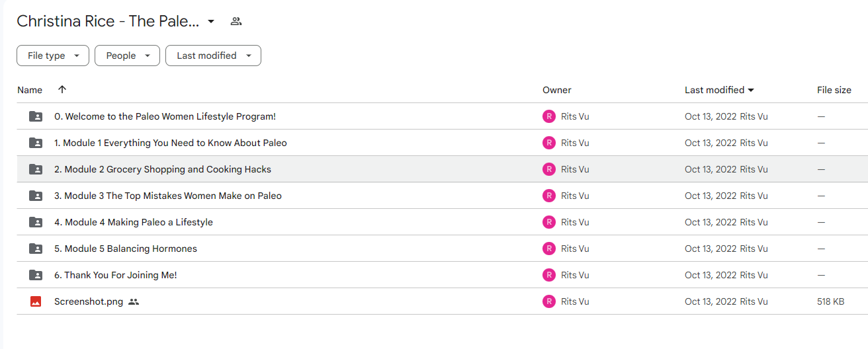Select 2. Module 2 Grocery Shopping and Cooking Hacks

coord(163,169)
